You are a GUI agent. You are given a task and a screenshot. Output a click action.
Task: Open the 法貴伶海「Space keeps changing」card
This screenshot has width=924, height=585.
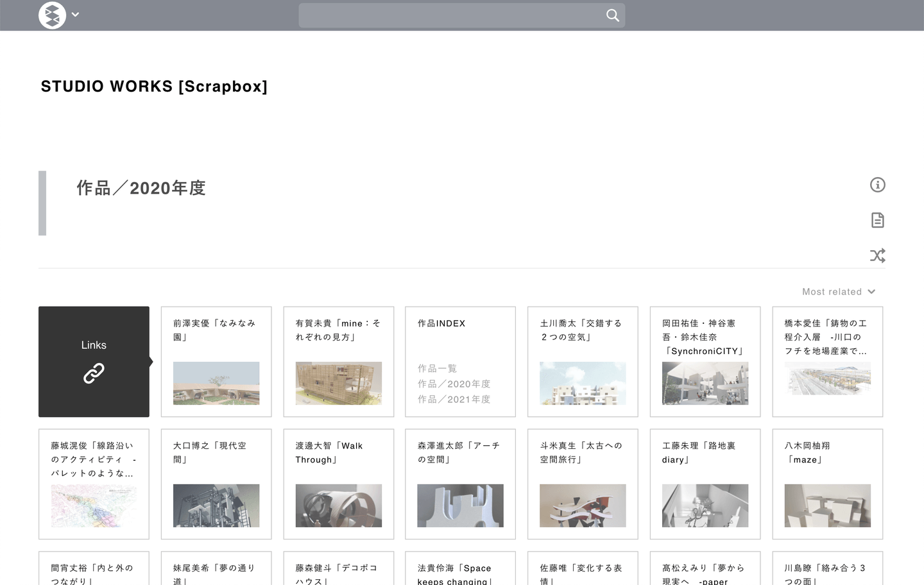pos(460,568)
